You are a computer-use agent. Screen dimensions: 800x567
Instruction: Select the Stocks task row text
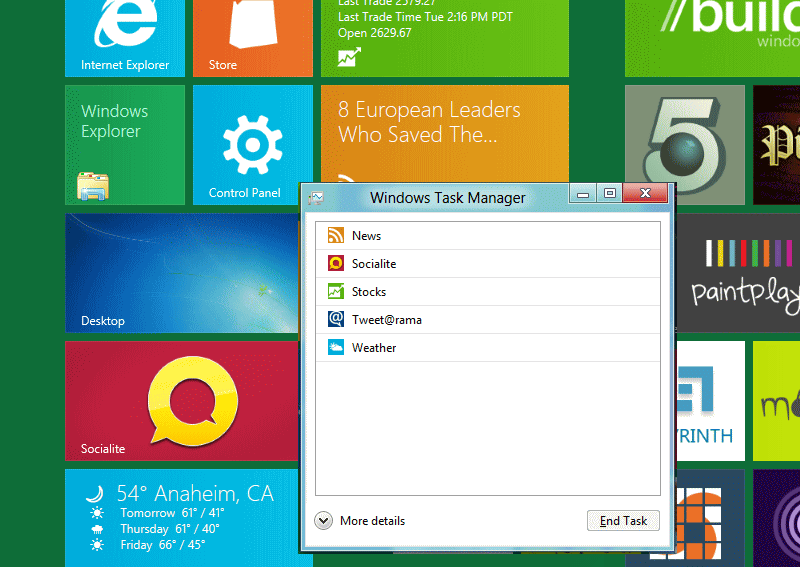[x=369, y=292]
